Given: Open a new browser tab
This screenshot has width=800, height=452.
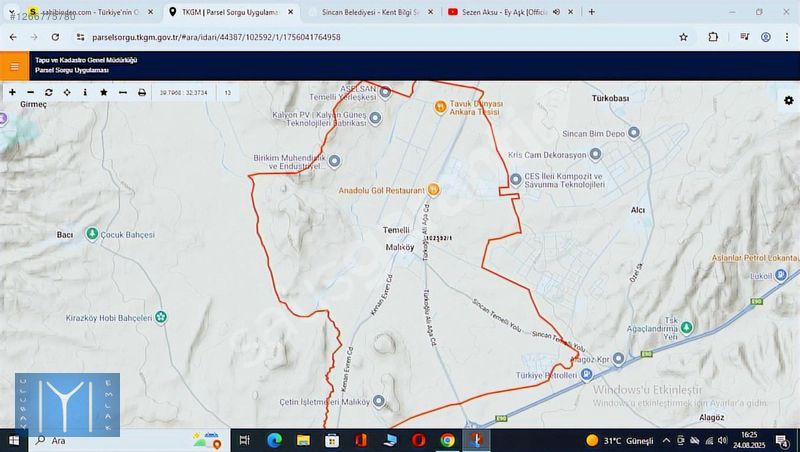Looking at the screenshot, I should tap(591, 12).
